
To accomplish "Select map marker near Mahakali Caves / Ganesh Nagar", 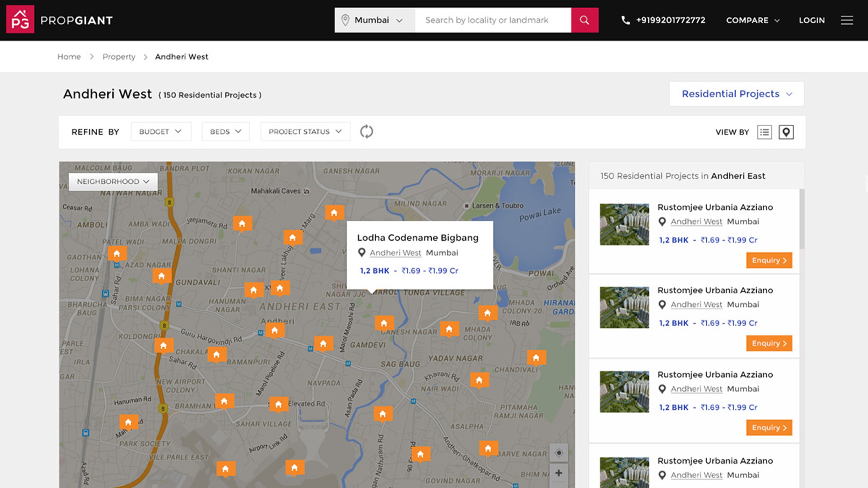I will click(x=334, y=213).
